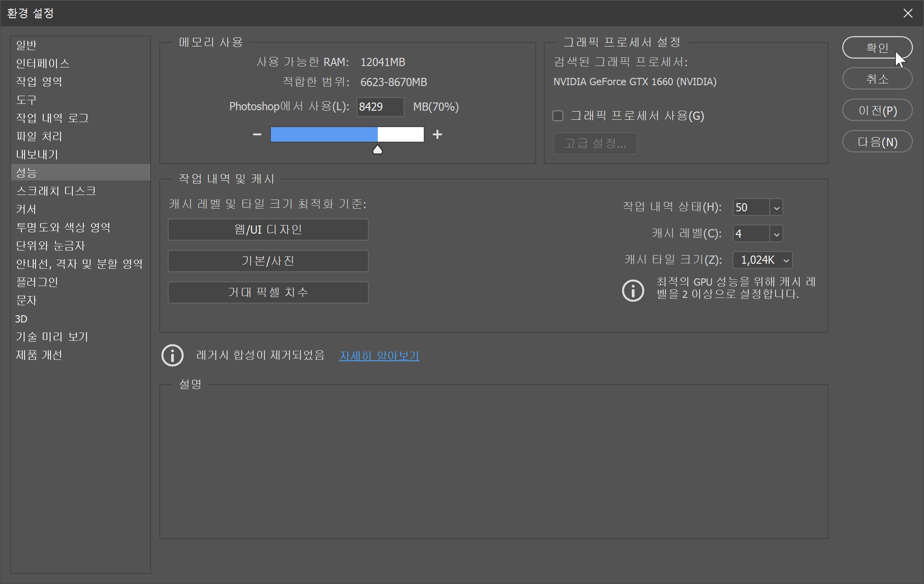Open the 파일 처리 preferences section

39,136
